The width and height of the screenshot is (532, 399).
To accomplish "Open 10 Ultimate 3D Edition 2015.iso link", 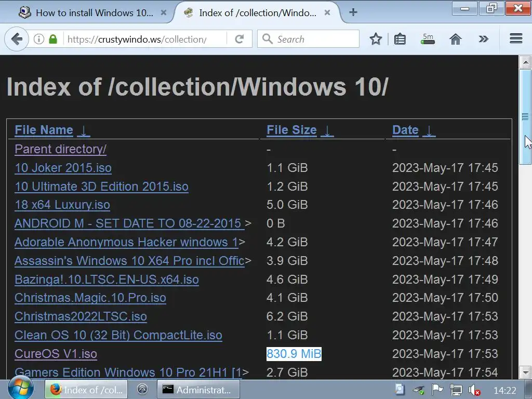I will pos(101,187).
